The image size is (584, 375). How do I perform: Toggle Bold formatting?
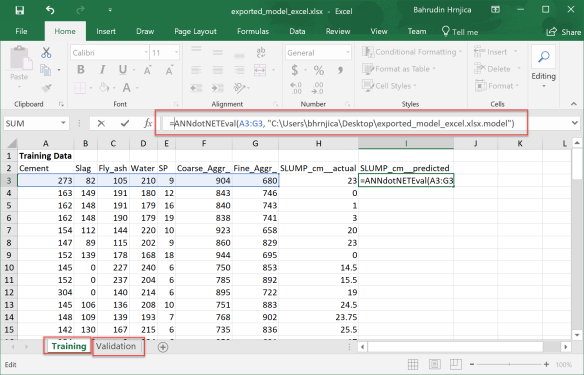[x=81, y=70]
